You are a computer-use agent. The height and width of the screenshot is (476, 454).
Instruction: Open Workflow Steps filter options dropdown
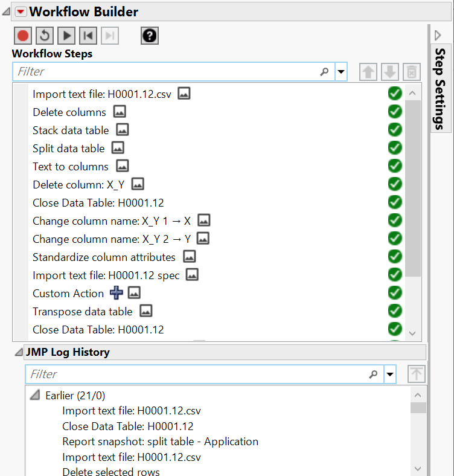tap(342, 72)
